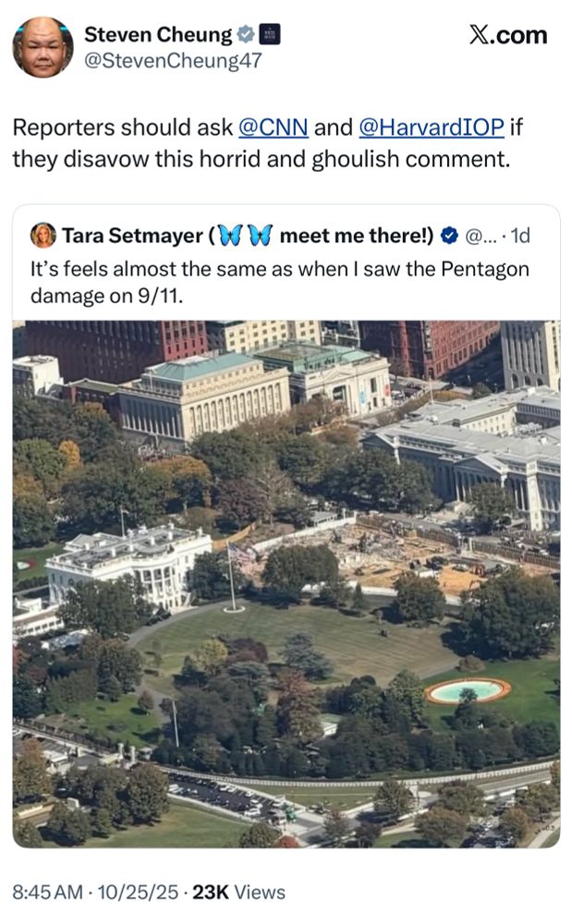
Task: Click Steven Cheung's display name
Action: [x=157, y=35]
